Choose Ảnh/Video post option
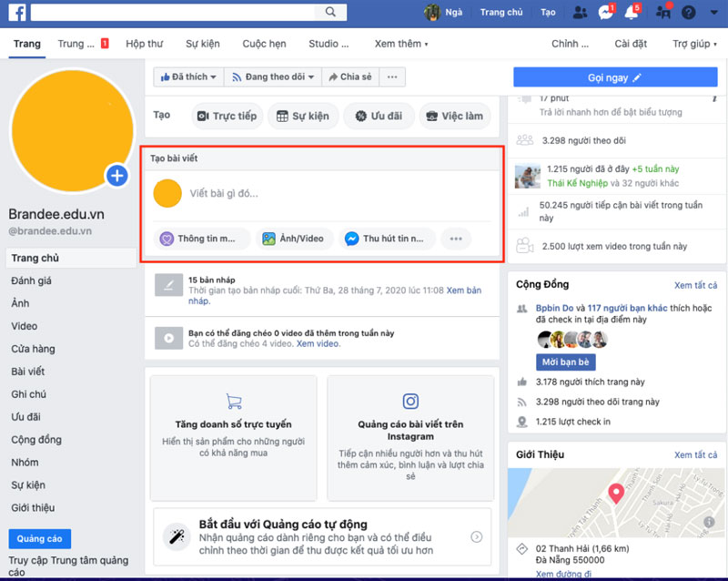Image resolution: width=728 pixels, height=581 pixels. 293,239
